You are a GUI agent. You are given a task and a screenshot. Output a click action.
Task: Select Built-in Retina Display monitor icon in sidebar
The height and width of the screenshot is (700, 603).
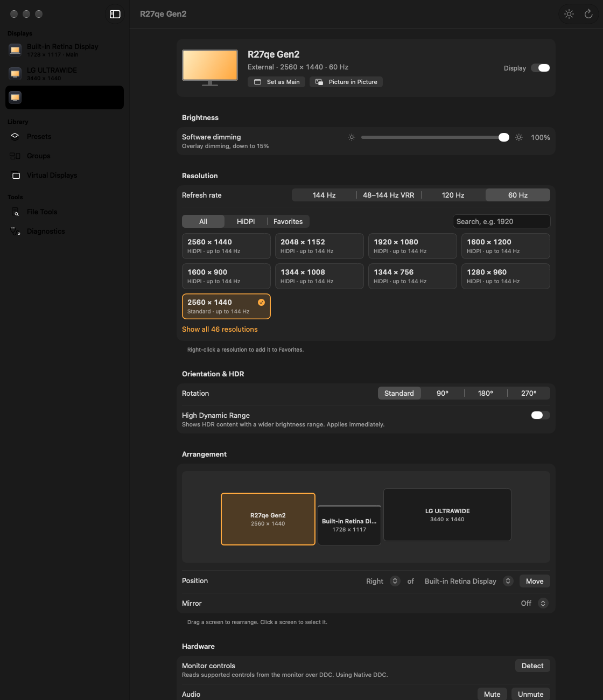[x=15, y=50]
